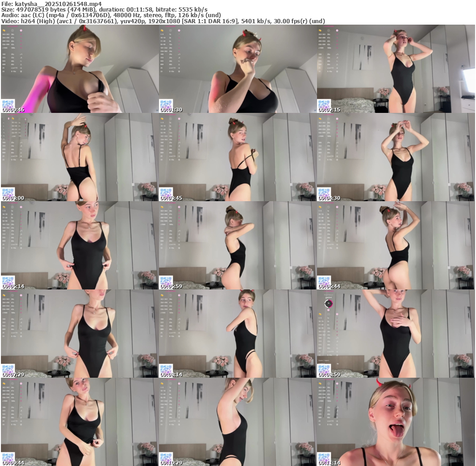476x466 pixels.
Task: Open the thumbnail stamped 00:02:15
Action: [396, 69]
